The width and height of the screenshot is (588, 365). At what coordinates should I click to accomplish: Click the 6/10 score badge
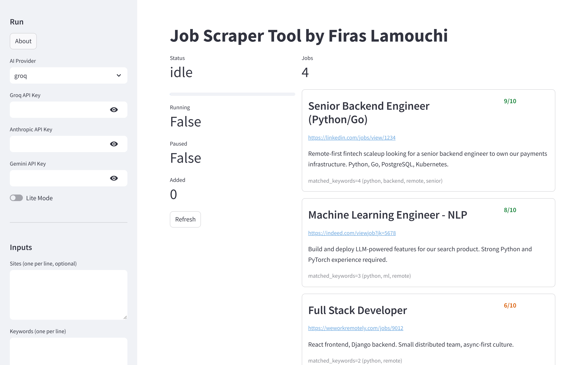[x=510, y=305]
